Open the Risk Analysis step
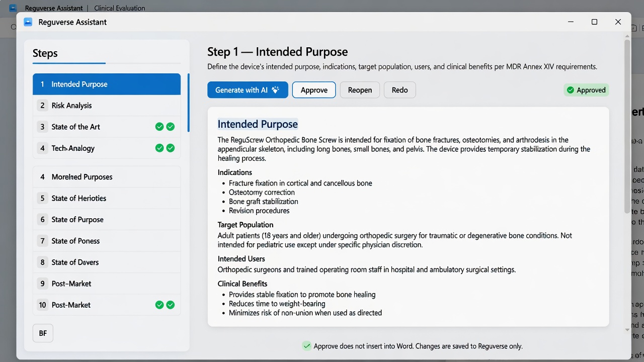Screen dimensions: 644x362 click(107, 106)
